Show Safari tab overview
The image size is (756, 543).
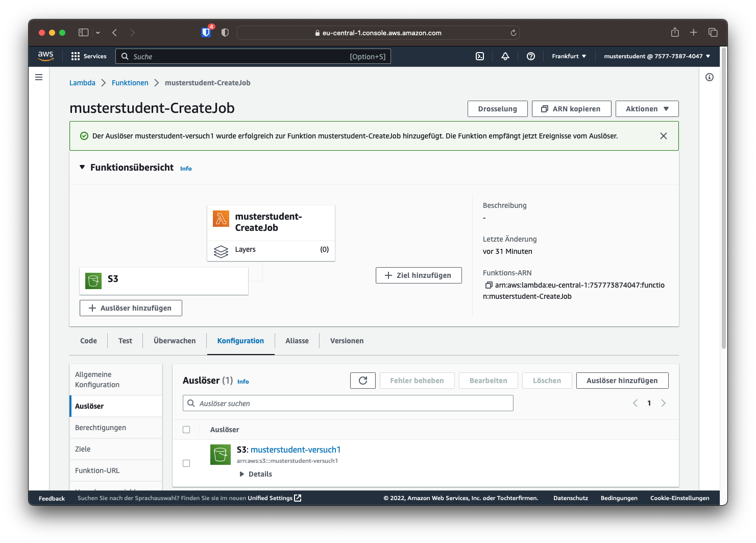coord(713,32)
